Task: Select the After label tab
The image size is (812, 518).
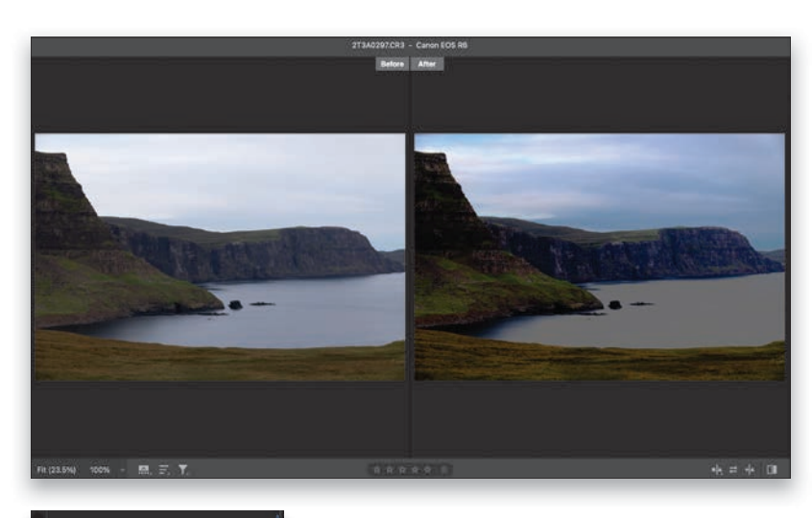Action: click(x=427, y=64)
